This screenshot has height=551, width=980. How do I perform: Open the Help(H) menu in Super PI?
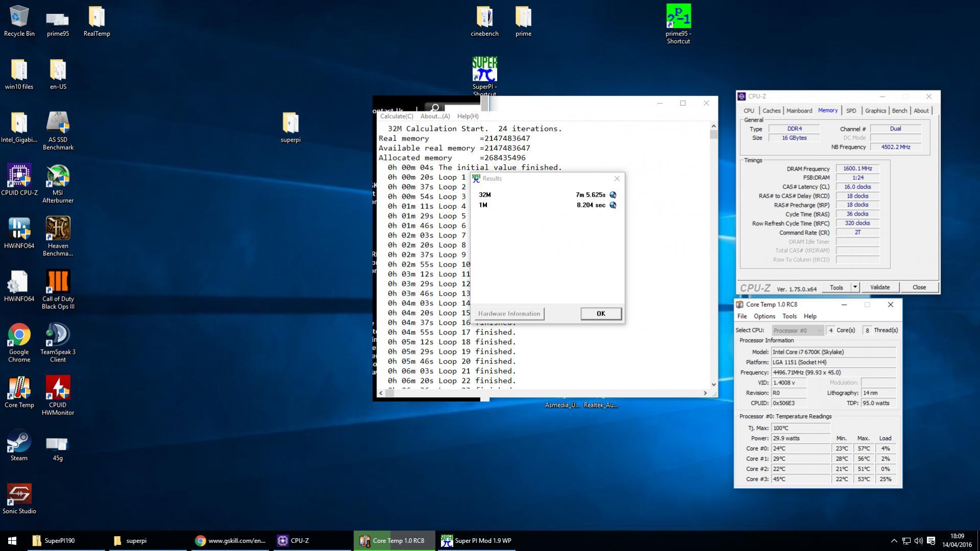(468, 116)
